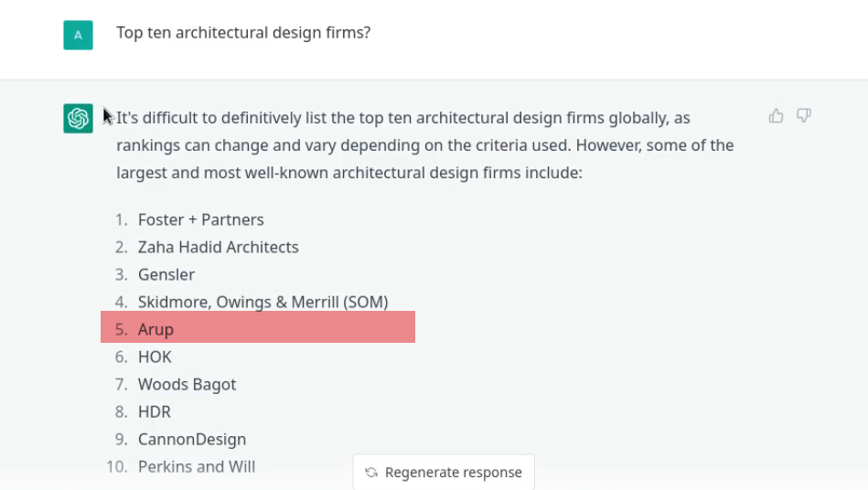Image resolution: width=868 pixels, height=490 pixels.
Task: Select the Woods Bagot entry
Action: [188, 384]
